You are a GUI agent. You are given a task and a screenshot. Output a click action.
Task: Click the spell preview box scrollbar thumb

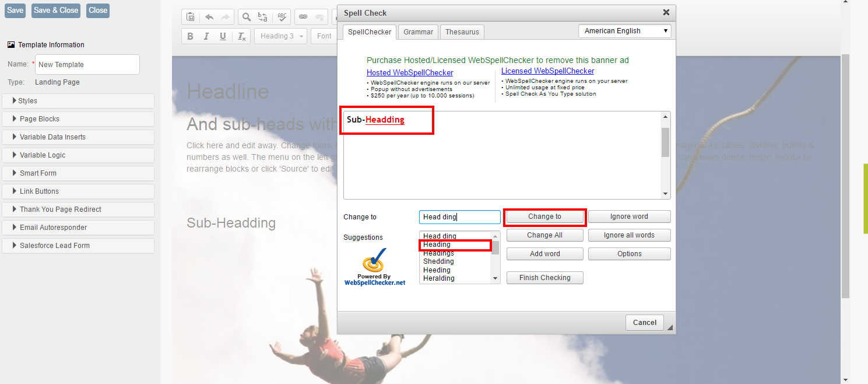[665, 142]
